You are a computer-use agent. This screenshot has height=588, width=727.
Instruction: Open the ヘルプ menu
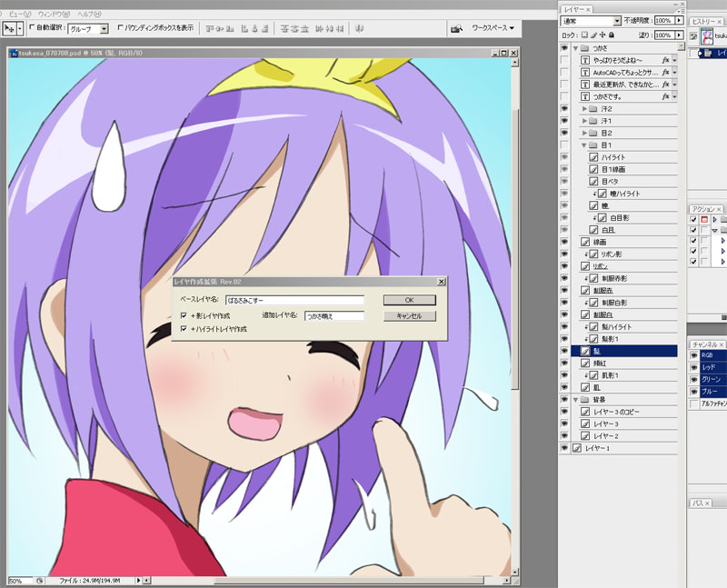89,15
